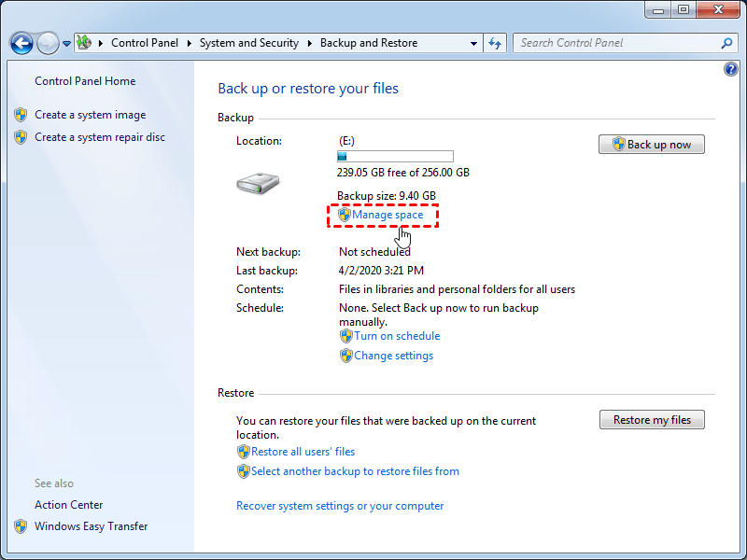Image resolution: width=747 pixels, height=560 pixels.
Task: Open recent pages dropdown beside Forward arrow
Action: coord(66,44)
